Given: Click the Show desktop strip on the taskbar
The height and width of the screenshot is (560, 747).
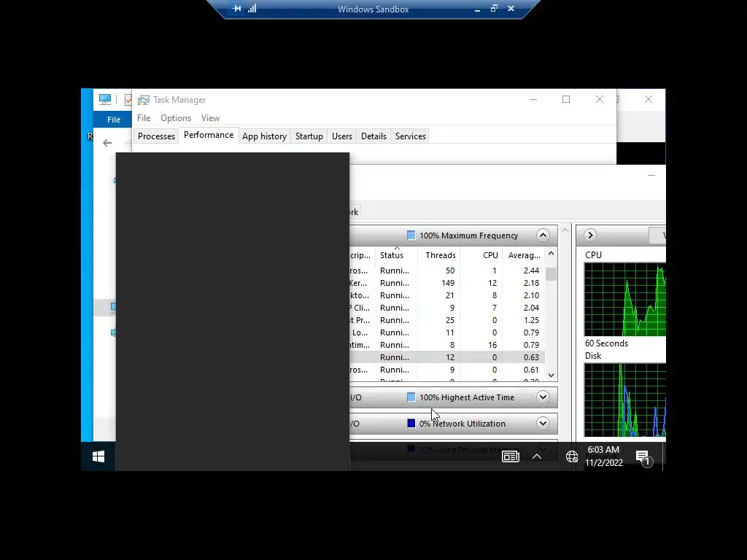Looking at the screenshot, I should click(x=664, y=456).
